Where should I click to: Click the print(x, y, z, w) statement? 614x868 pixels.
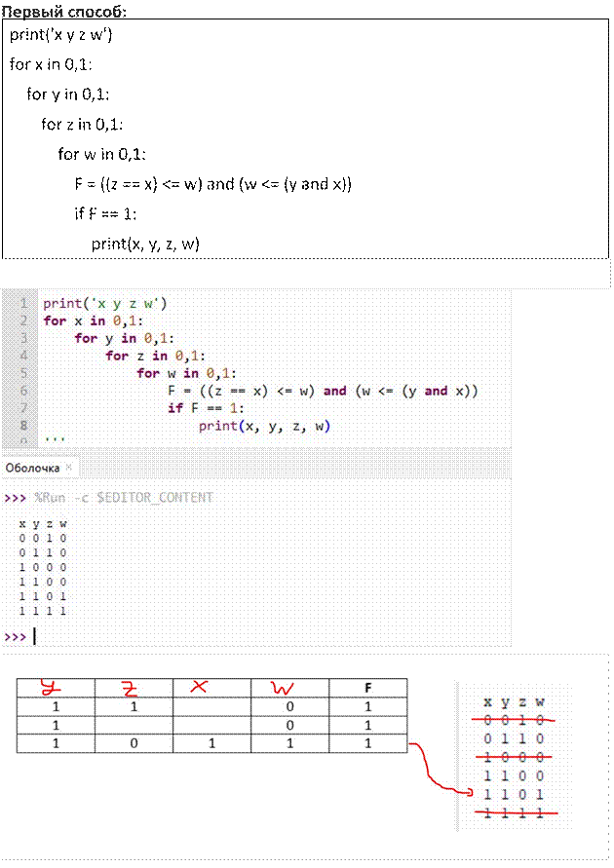click(x=263, y=426)
